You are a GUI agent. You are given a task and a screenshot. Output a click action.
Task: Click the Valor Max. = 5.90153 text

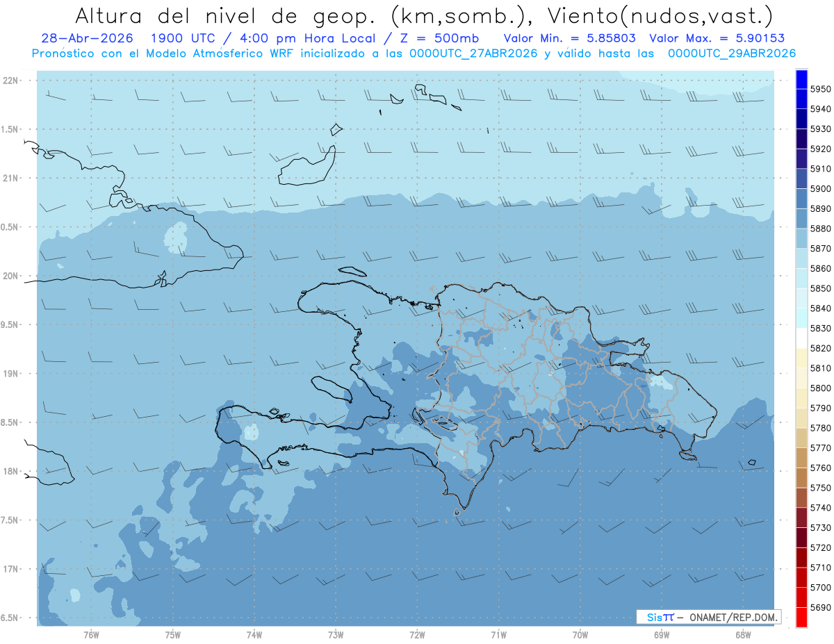coord(718,38)
